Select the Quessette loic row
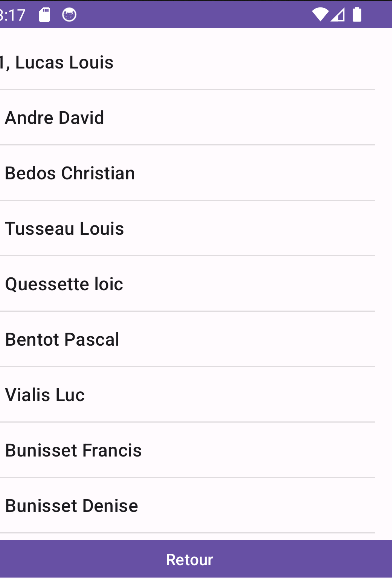The height and width of the screenshot is (579, 392). click(x=188, y=284)
